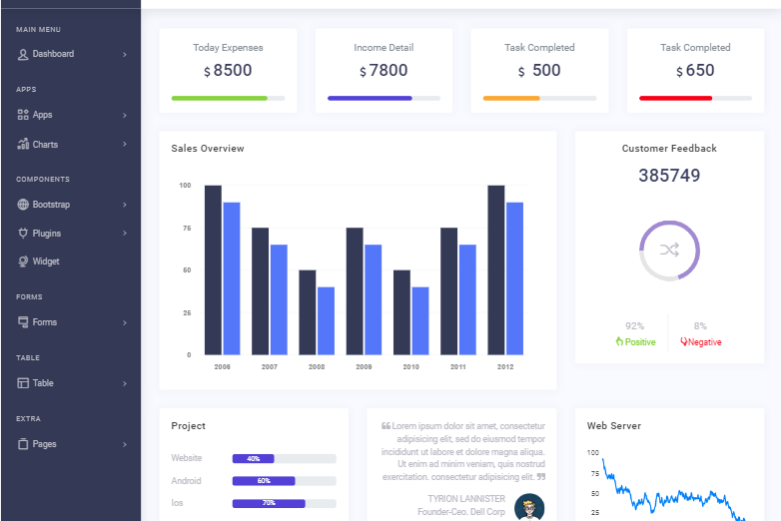Image resolution: width=781 pixels, height=521 pixels.
Task: Open the Table menu item
Action: (x=43, y=383)
